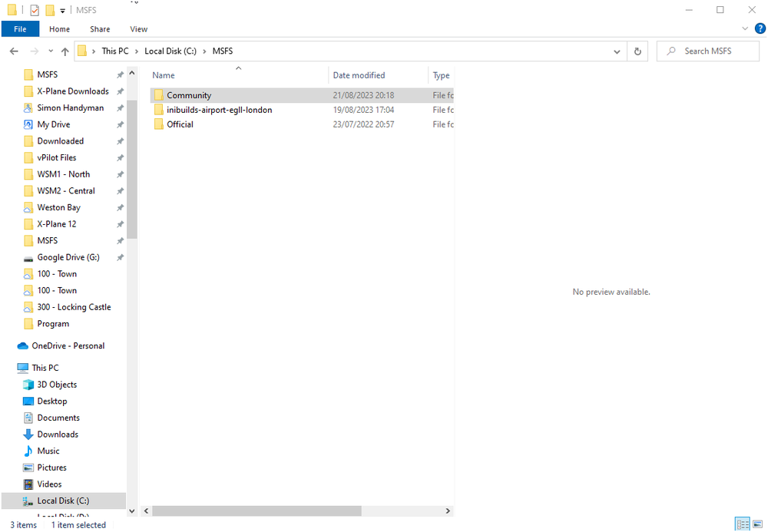Open the Help question mark icon
The height and width of the screenshot is (532, 768).
[760, 28]
